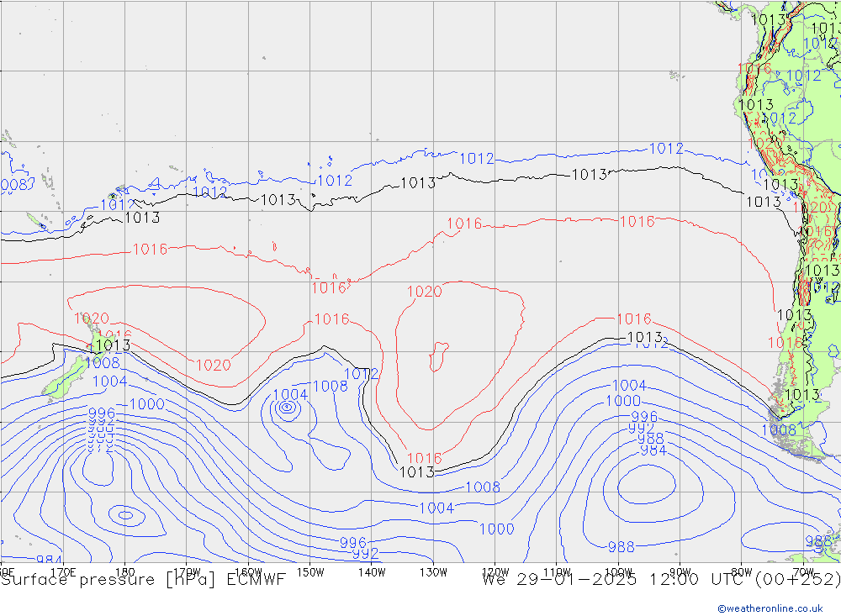841x616 pixels.
Task: Click the 180 longitude axis label
Action: (x=124, y=571)
